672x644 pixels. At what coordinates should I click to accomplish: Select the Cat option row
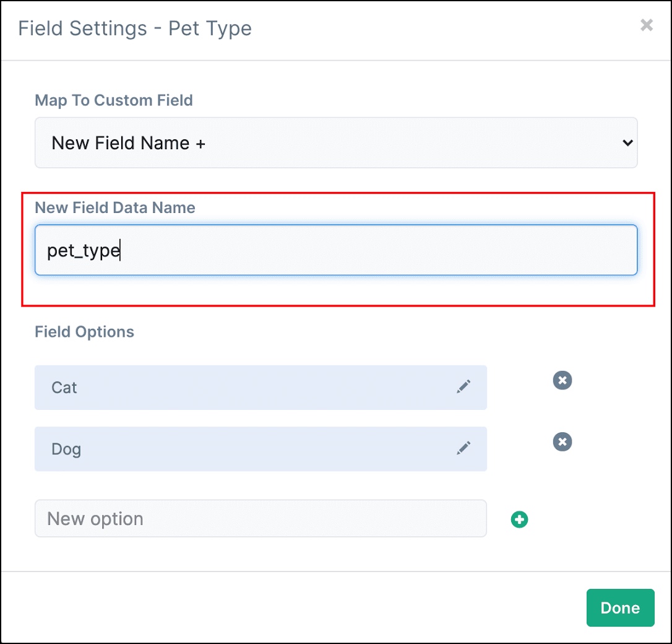coord(261,388)
